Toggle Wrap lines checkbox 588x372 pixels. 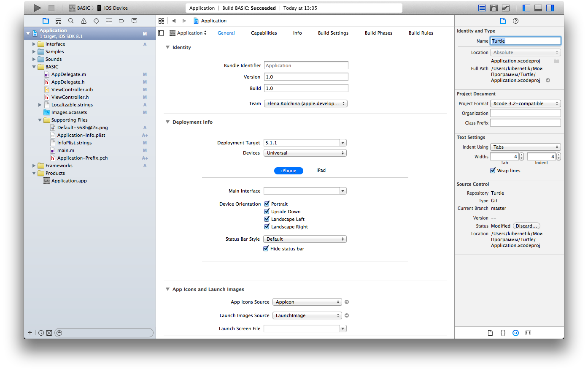(493, 170)
